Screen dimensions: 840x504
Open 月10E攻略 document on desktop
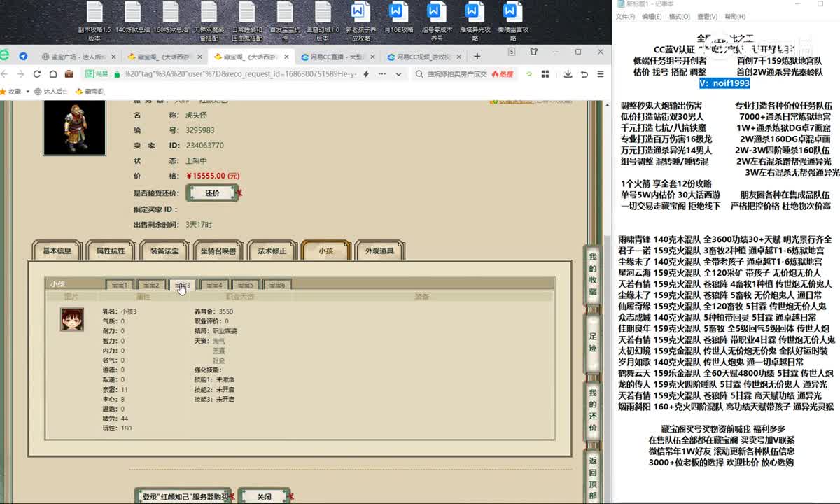coord(397,20)
